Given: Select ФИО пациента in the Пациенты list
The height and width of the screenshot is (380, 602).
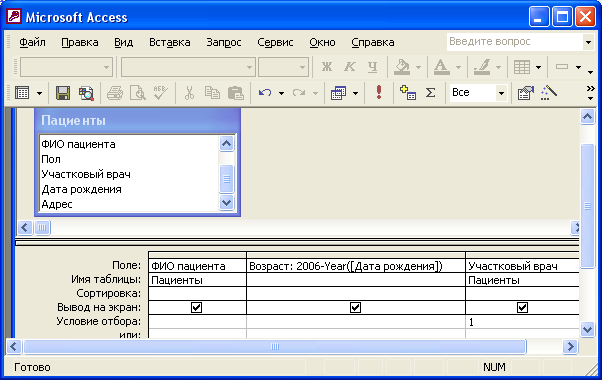Looking at the screenshot, I should (78, 144).
